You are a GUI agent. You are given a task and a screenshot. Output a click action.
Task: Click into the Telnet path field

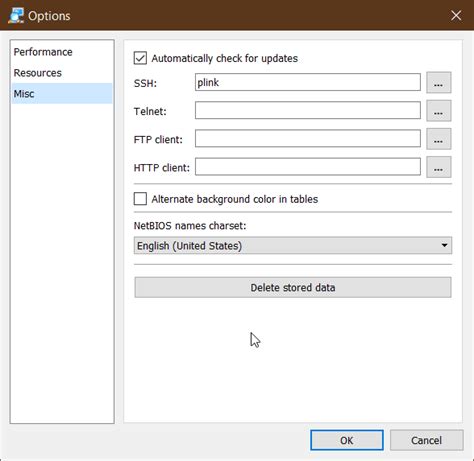coord(308,111)
